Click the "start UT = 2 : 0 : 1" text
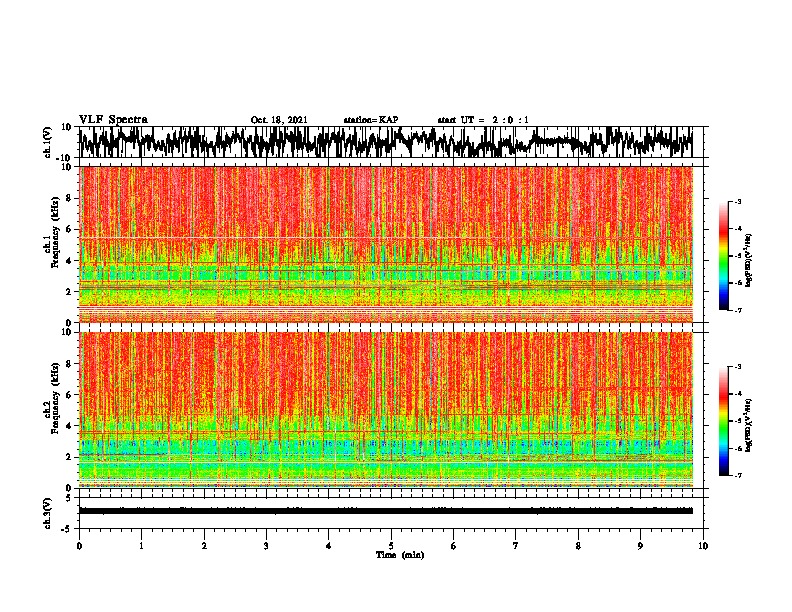This screenshot has width=792, height=612. coord(483,120)
